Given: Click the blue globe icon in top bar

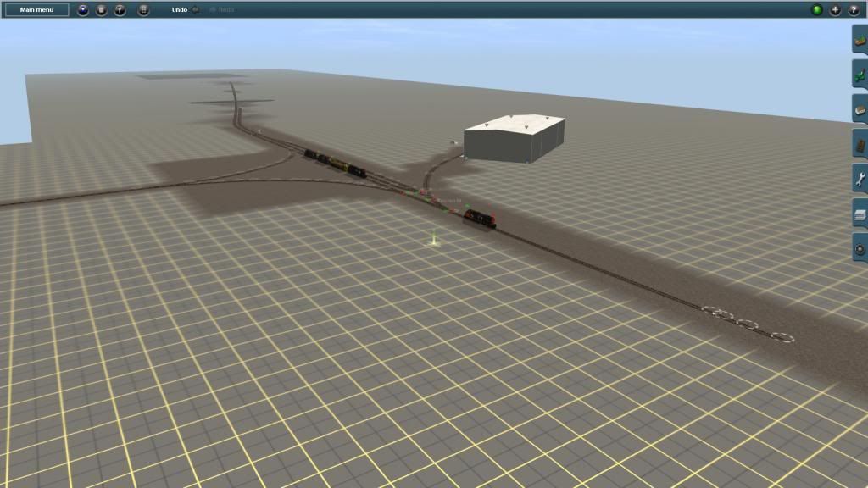Looking at the screenshot, I should point(82,10).
